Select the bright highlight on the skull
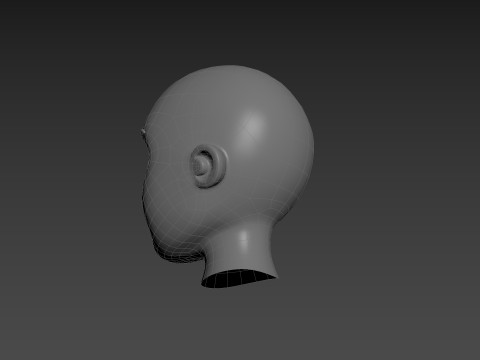Image resolution: width=480 pixels, height=360 pixels. tap(252, 128)
